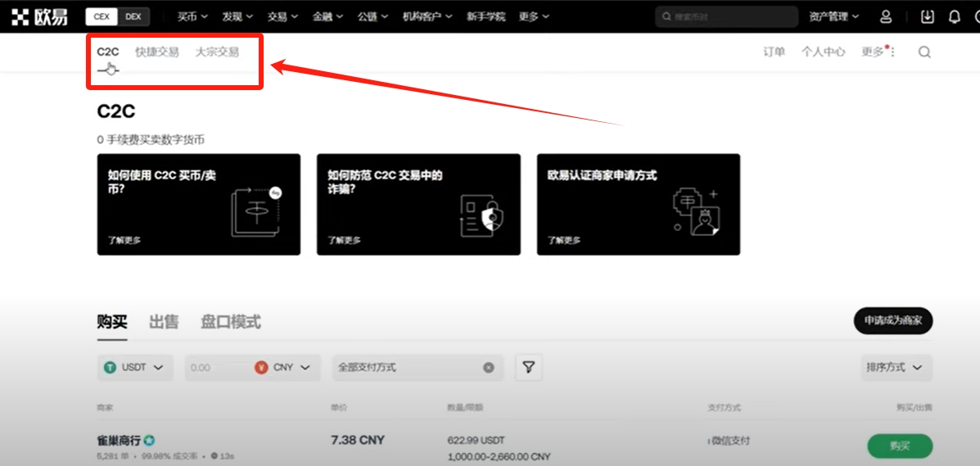
Task: Open the 交易 dropdown
Action: click(x=282, y=17)
